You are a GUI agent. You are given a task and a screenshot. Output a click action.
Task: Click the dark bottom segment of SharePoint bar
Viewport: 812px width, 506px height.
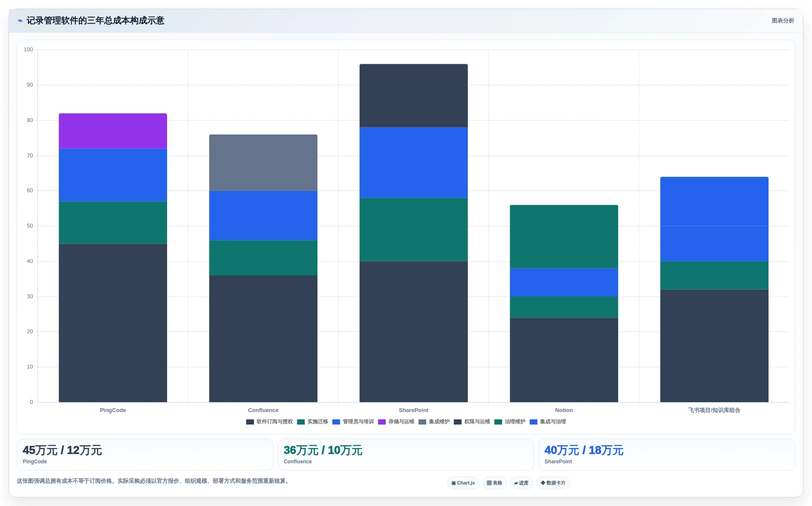tap(414, 332)
